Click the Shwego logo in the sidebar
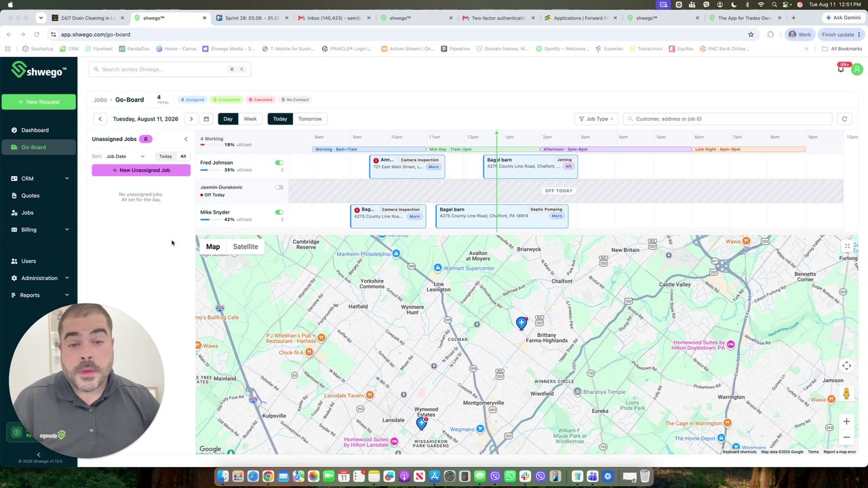868x488 pixels. [39, 70]
